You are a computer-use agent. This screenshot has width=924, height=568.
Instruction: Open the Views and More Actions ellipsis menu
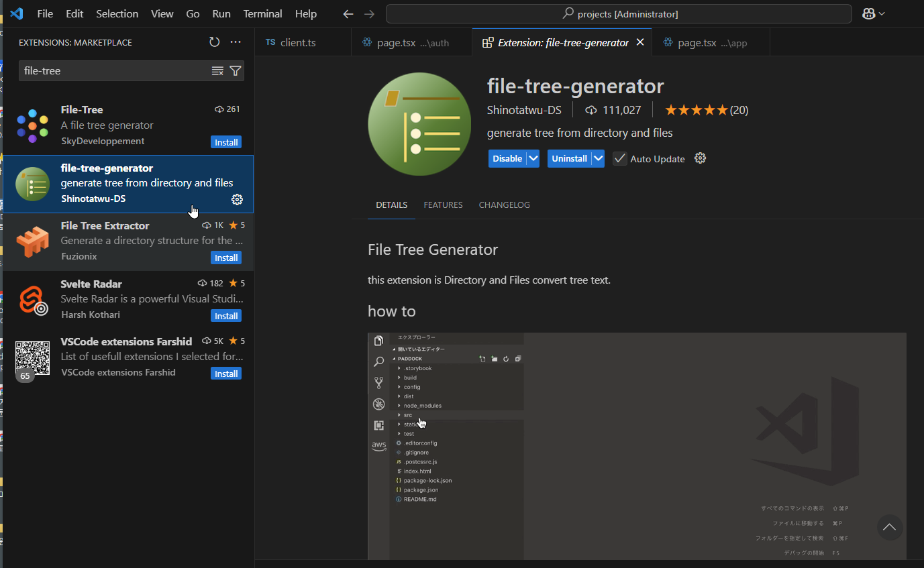click(236, 42)
